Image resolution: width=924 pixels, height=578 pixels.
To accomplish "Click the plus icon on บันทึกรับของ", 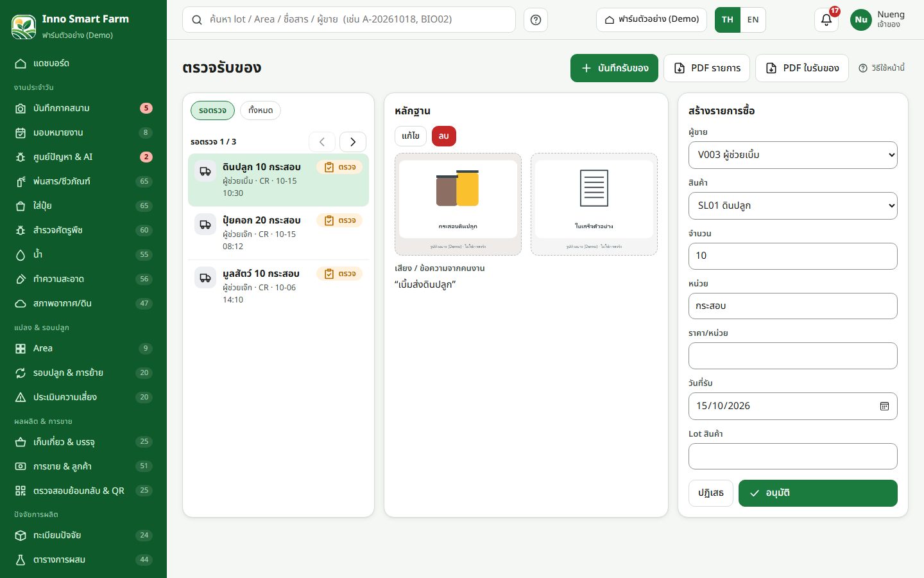I will pos(586,68).
